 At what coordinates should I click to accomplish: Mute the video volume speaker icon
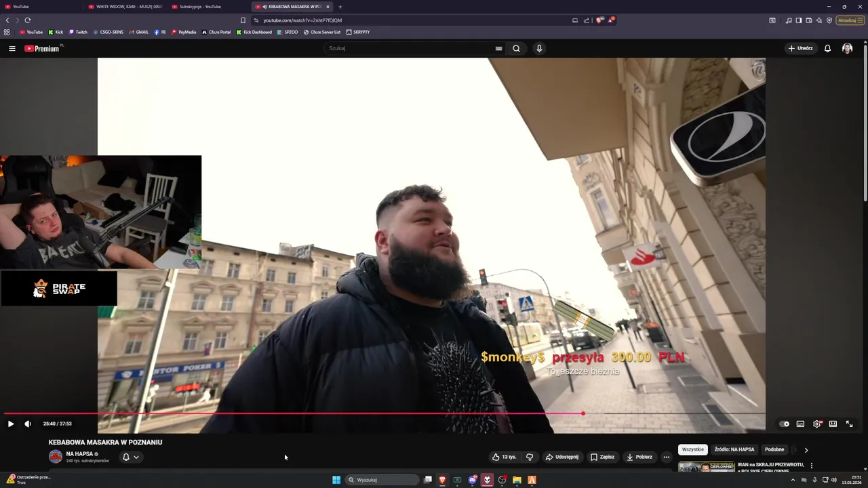[x=28, y=424]
